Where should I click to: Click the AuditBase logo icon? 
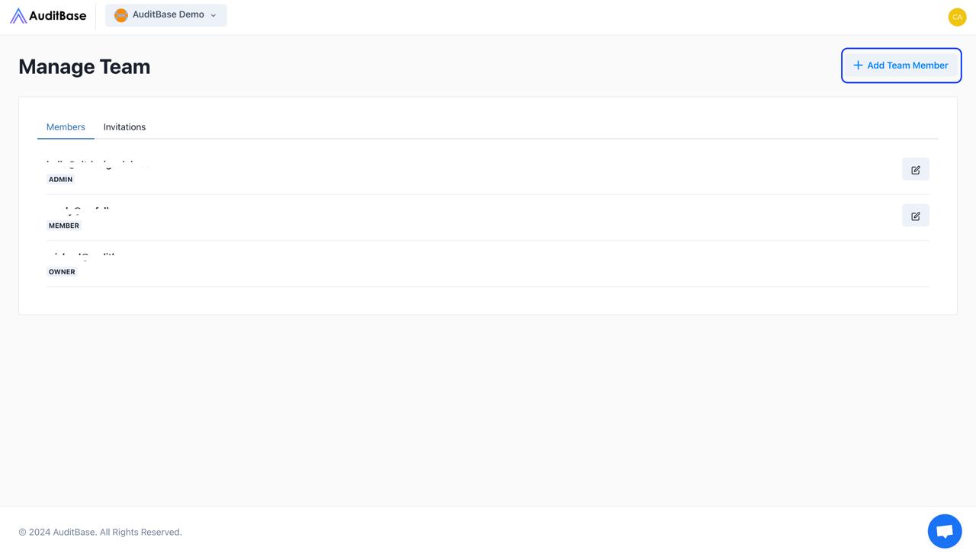(x=18, y=16)
